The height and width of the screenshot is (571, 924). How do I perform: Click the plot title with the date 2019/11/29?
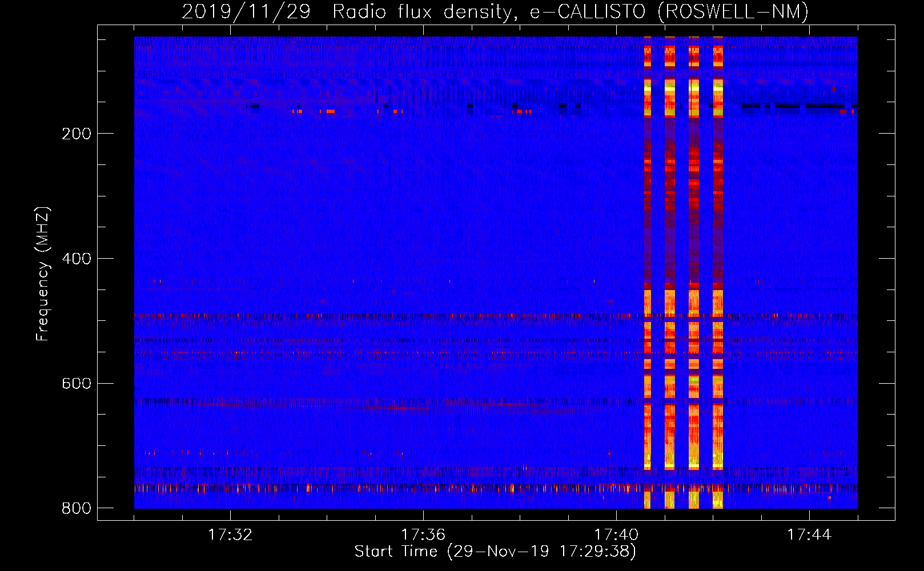495,11
